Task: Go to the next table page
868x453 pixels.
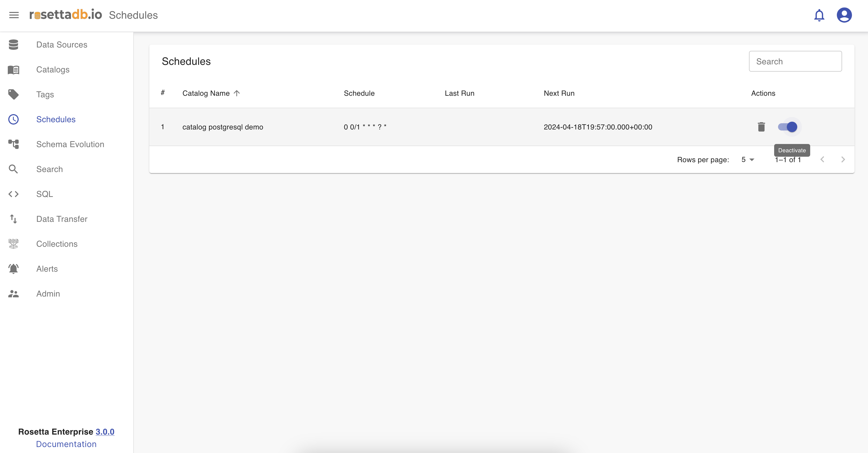Action: coord(843,160)
